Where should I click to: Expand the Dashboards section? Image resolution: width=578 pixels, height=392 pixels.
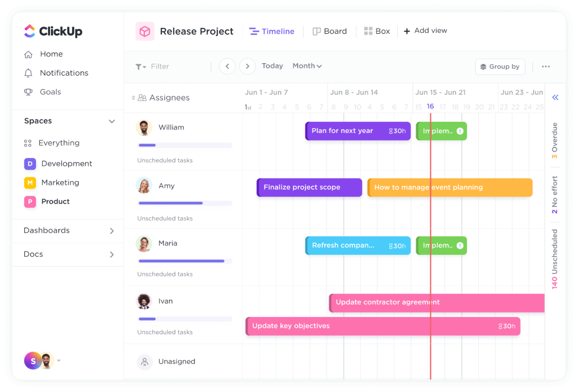(112, 231)
